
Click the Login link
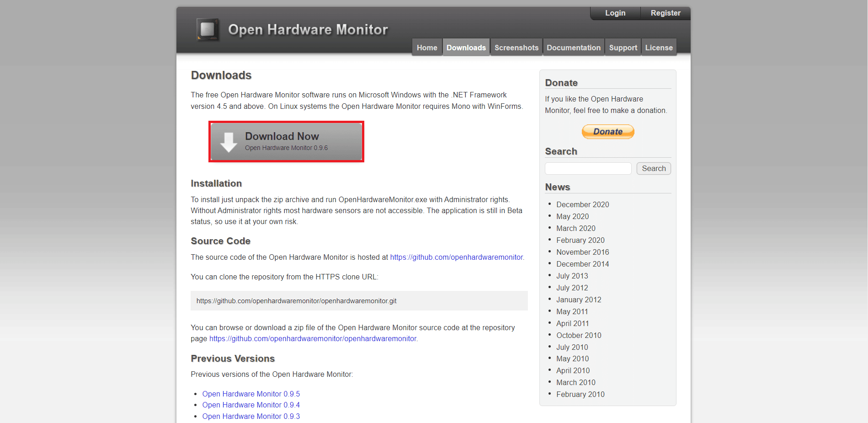(x=615, y=13)
